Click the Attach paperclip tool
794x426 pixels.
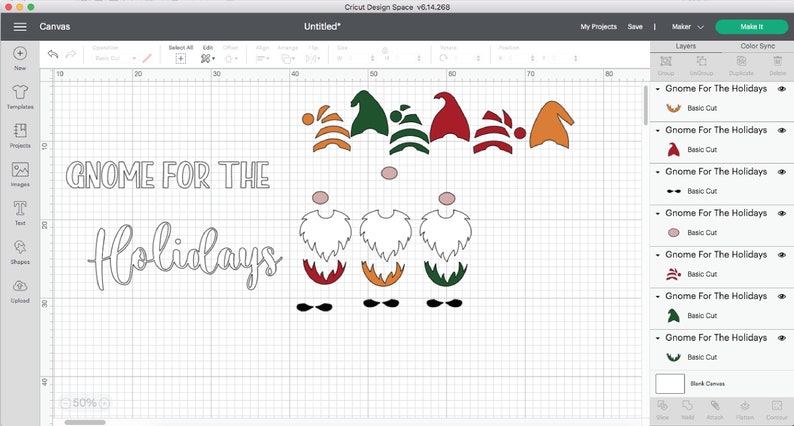[x=715, y=405]
